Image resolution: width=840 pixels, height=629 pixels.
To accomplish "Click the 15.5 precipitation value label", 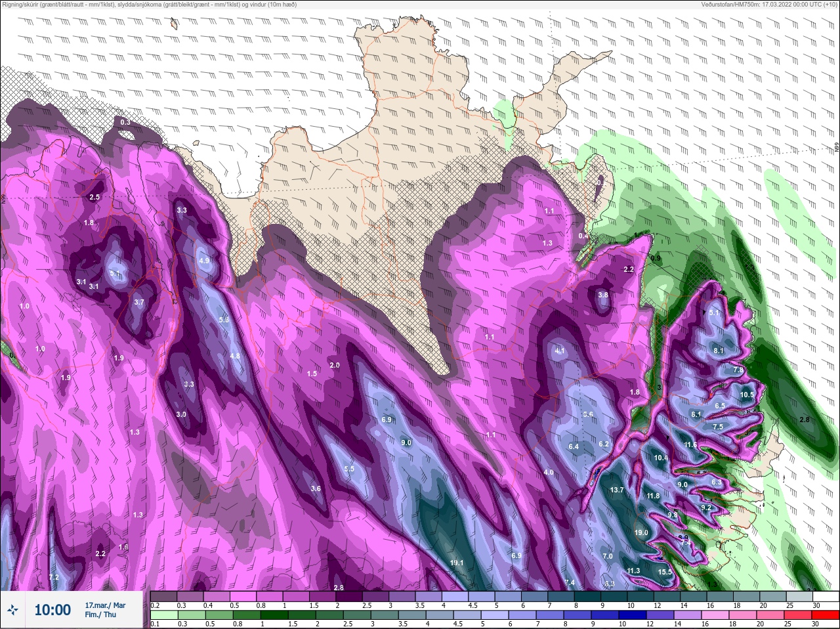I will [665, 572].
